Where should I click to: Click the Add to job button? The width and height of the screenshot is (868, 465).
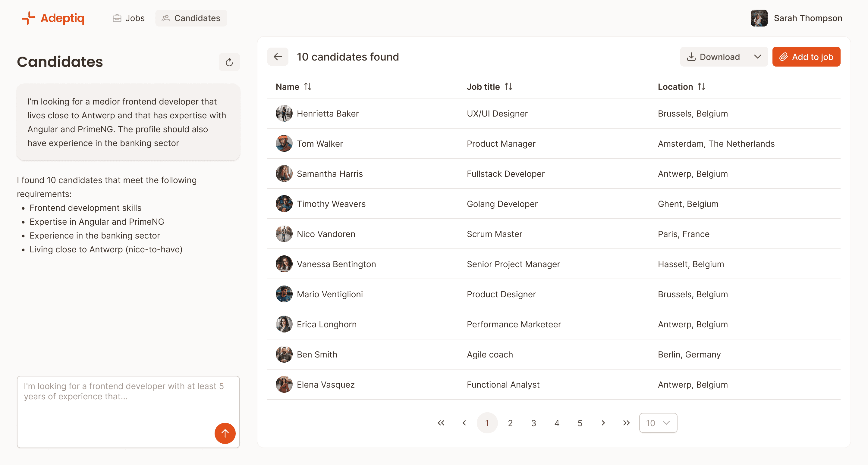coord(806,57)
